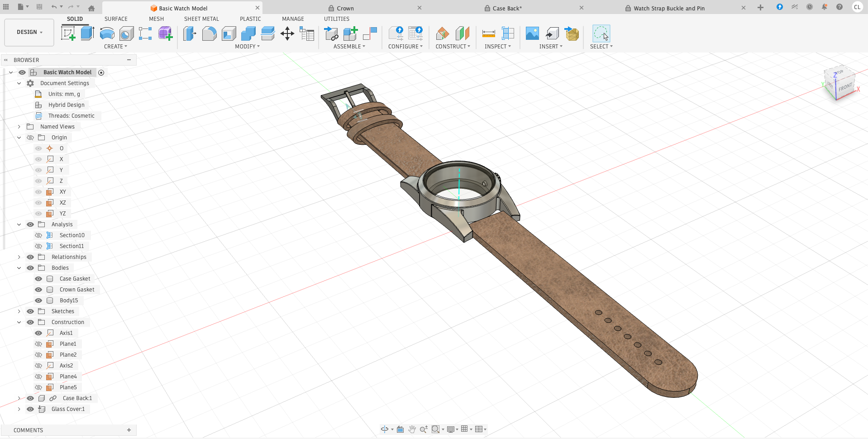Open the MODIFY menu
868x439 pixels.
pos(247,47)
